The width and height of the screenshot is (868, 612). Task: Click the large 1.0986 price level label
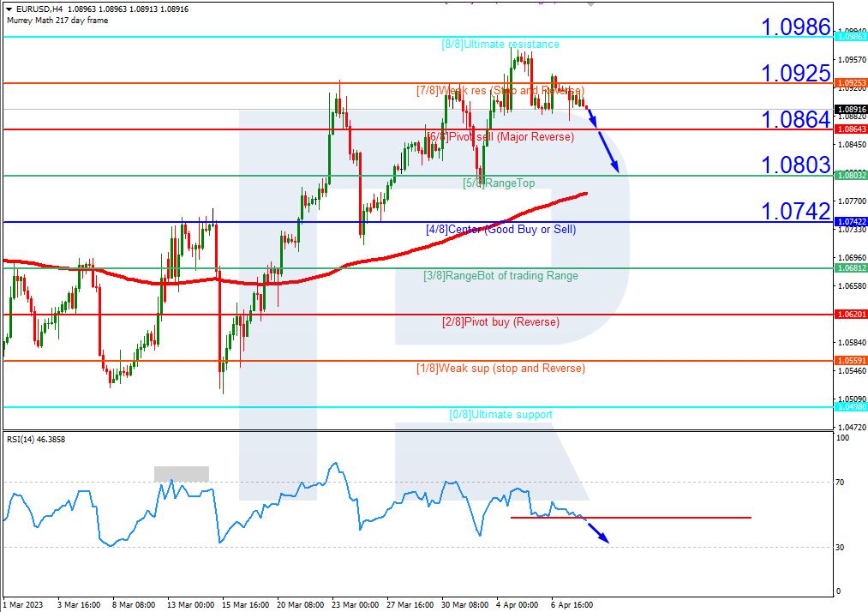pyautogui.click(x=796, y=27)
